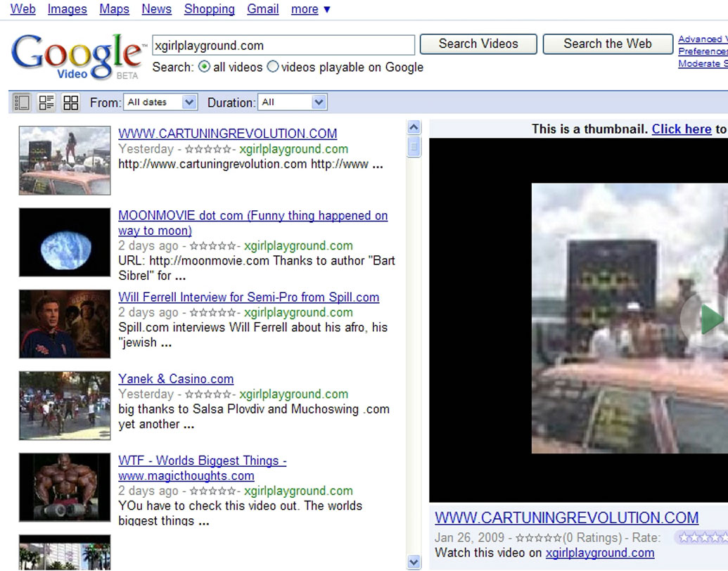Viewport: 728px width, 571px height.
Task: Go to the Images tab
Action: (68, 9)
